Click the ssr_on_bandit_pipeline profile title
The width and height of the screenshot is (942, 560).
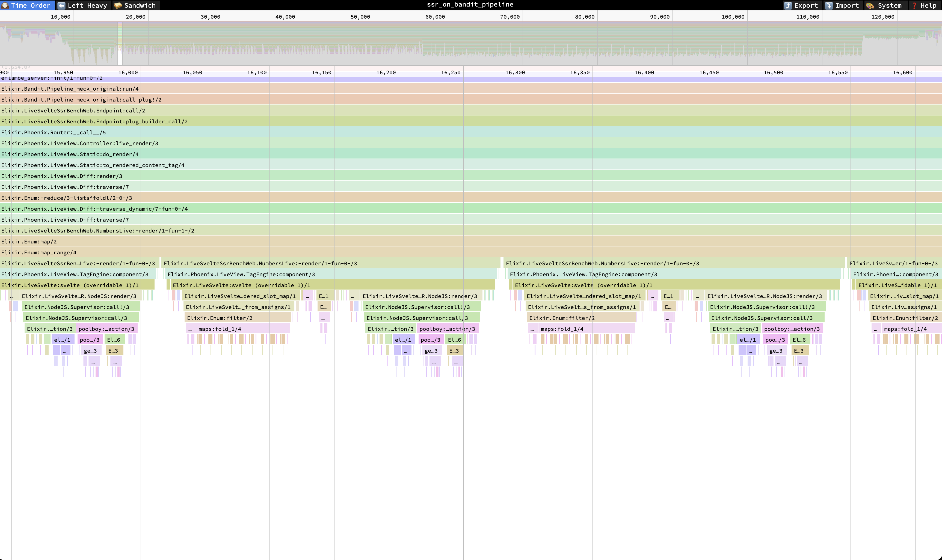470,5
